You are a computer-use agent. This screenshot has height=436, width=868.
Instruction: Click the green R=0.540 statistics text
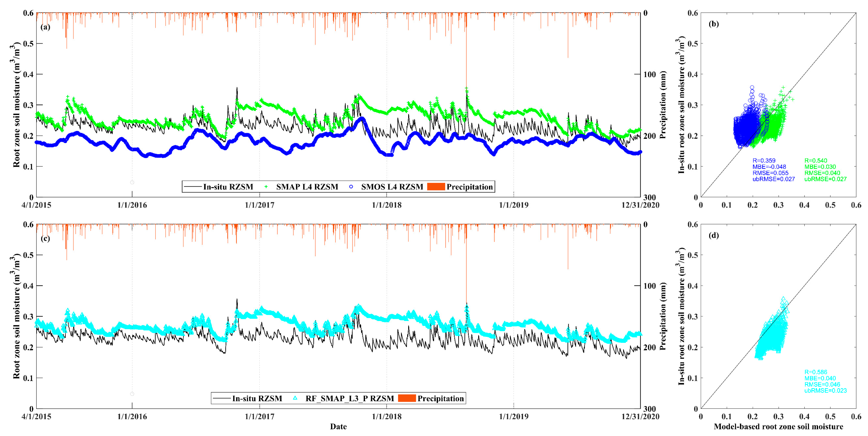(x=816, y=161)
